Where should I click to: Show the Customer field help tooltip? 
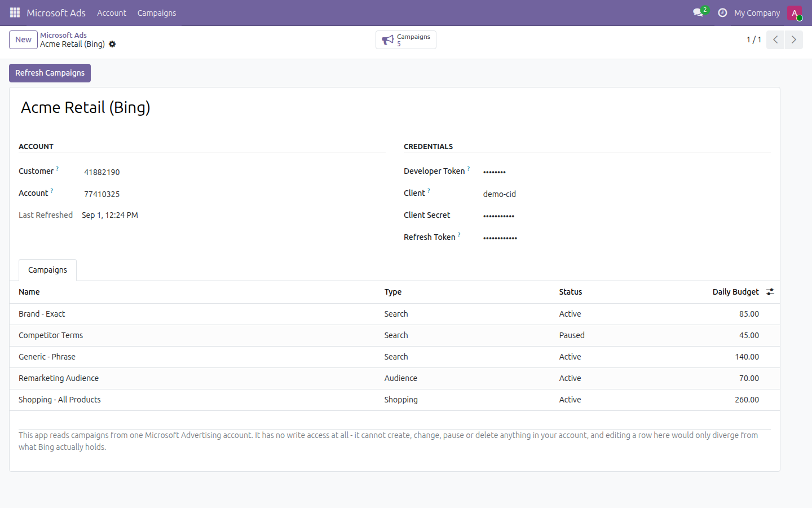click(57, 169)
